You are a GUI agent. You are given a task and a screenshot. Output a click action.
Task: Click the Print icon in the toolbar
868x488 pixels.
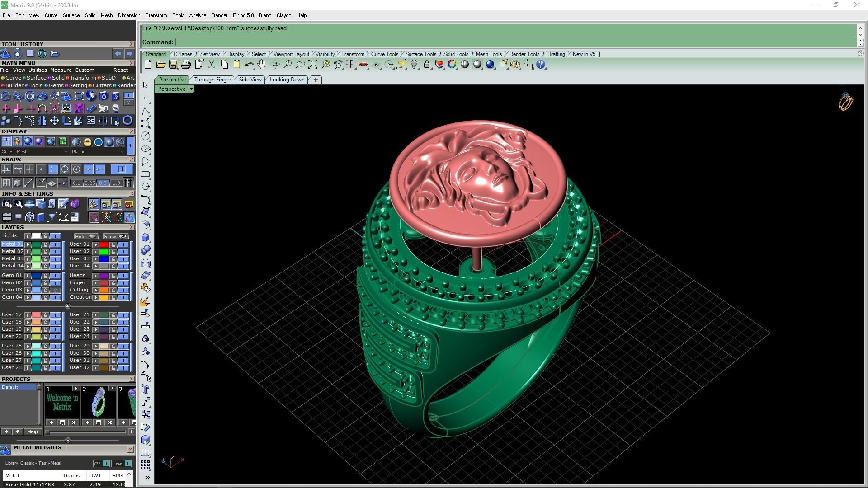click(186, 65)
